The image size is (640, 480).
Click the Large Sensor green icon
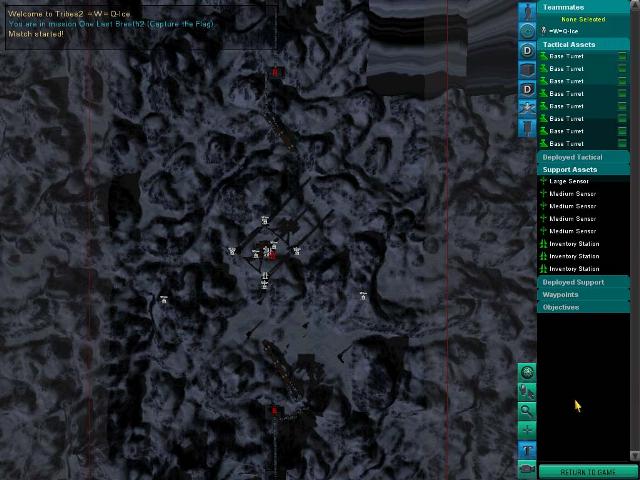pyautogui.click(x=543, y=181)
